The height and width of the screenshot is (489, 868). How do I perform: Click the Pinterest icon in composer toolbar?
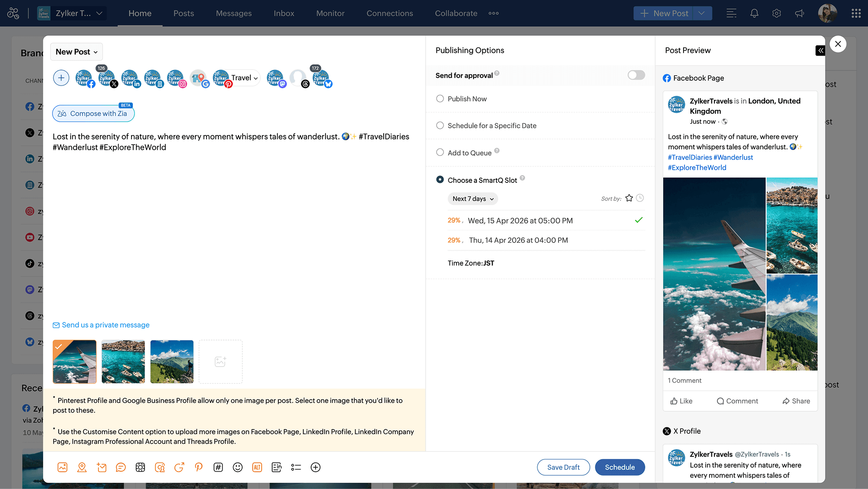coord(199,467)
